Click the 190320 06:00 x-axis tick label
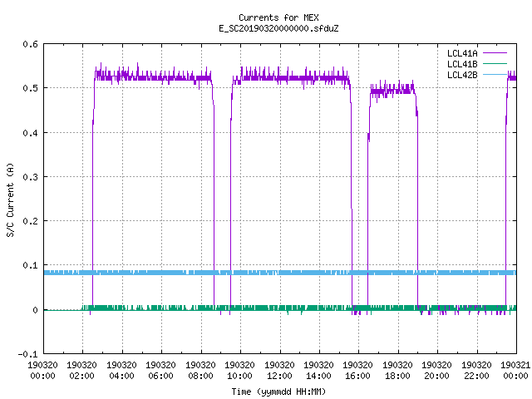532x399 pixels. pyautogui.click(x=160, y=371)
